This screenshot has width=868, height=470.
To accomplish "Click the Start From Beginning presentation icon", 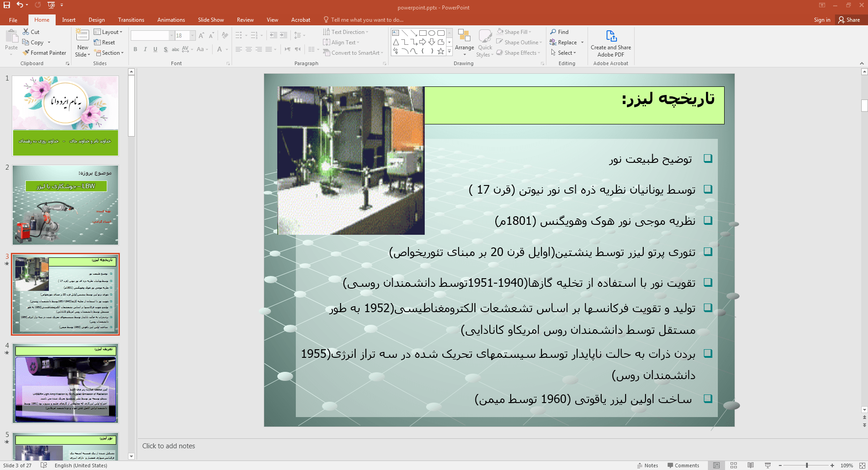I will pyautogui.click(x=51, y=5).
